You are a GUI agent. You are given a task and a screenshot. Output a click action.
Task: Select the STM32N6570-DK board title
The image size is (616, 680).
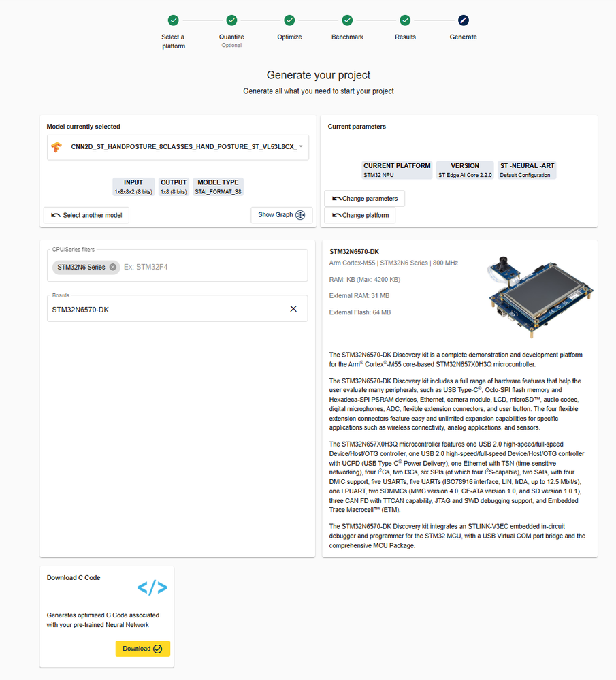click(354, 252)
